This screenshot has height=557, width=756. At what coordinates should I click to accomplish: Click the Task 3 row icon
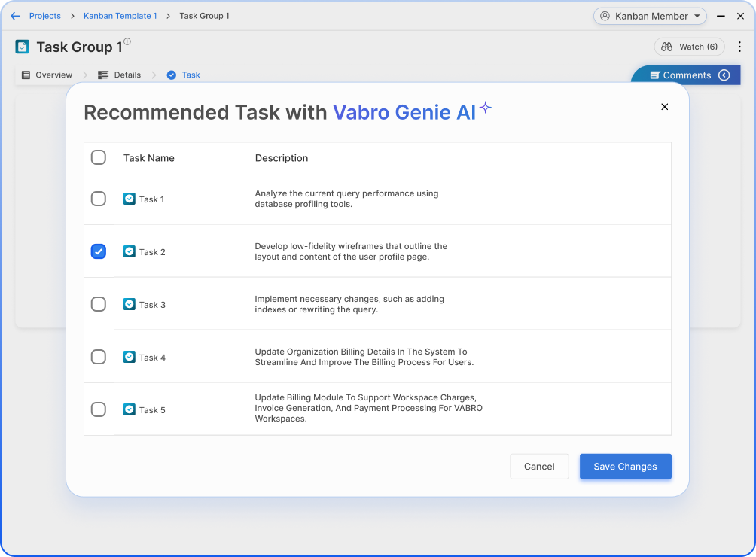[x=130, y=304]
